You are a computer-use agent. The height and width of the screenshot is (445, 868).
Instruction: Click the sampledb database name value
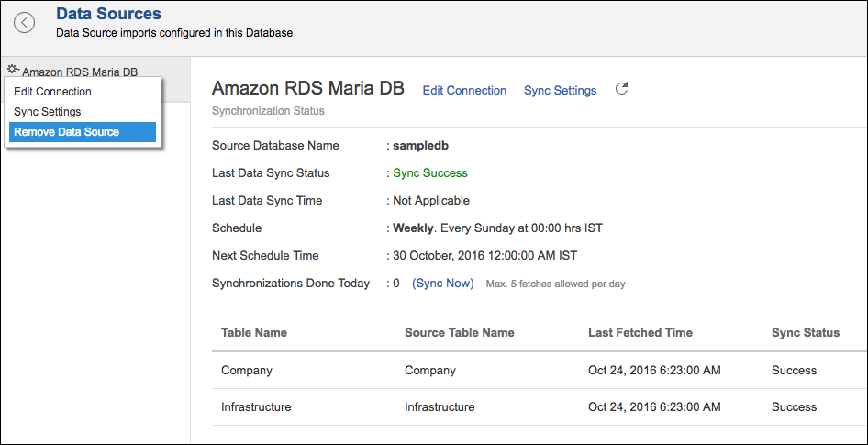pos(421,146)
